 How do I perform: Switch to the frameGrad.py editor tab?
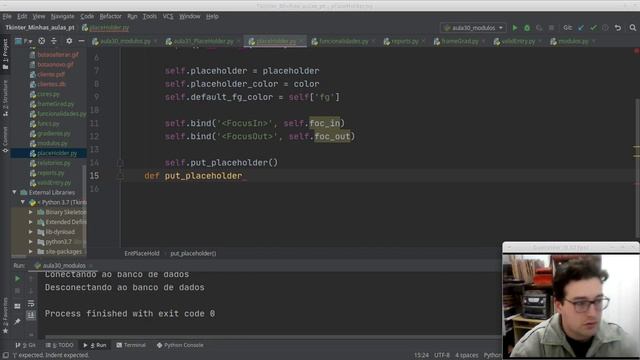(x=460, y=41)
